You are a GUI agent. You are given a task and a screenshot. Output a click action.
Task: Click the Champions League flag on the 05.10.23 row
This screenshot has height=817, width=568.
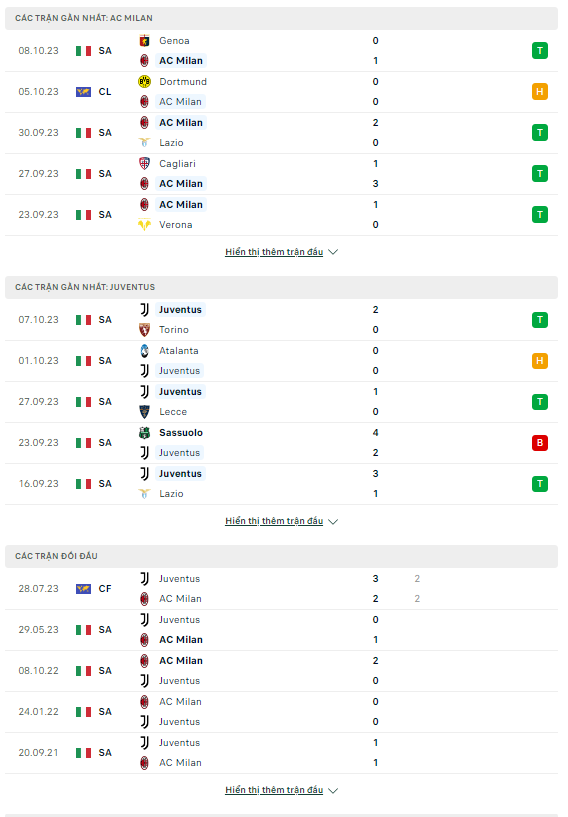point(83,92)
